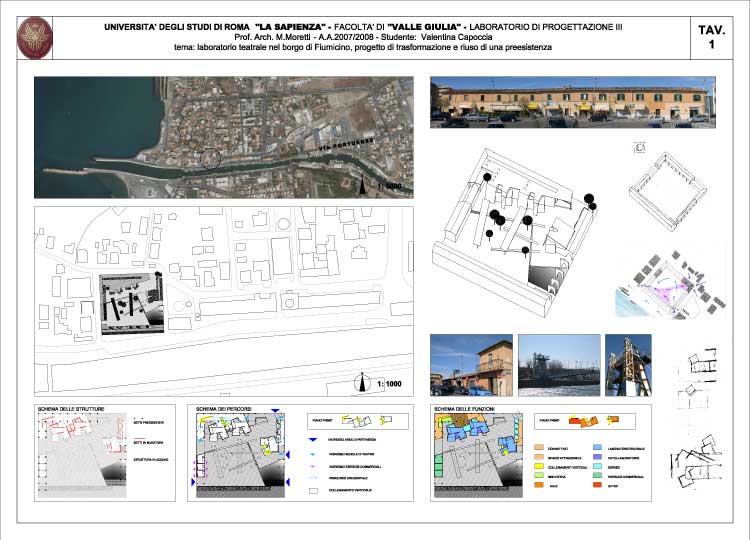The width and height of the screenshot is (750, 540).
Task: Click the 'SCHEMA DELLE FUNZIONI' heading
Action: 464,409
